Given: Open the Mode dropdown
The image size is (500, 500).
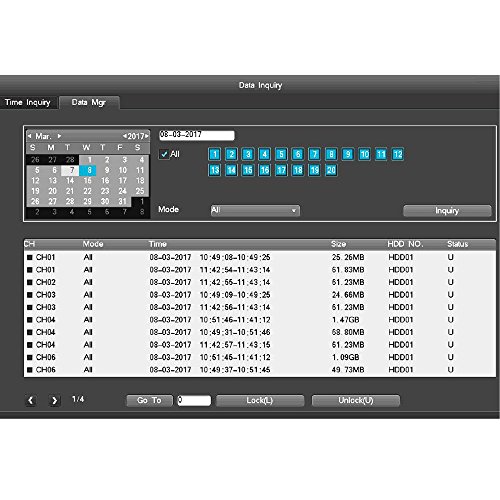Looking at the screenshot, I should tap(255, 210).
